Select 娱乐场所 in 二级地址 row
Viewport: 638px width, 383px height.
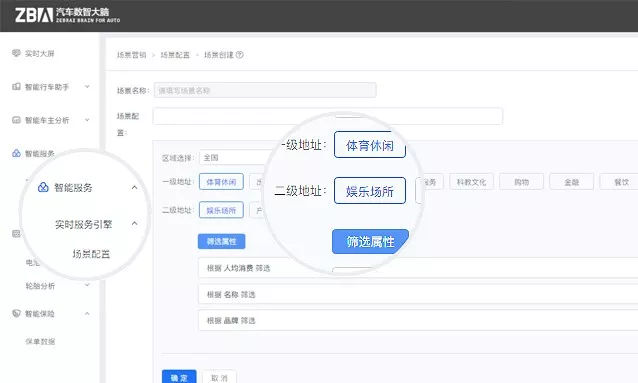click(x=221, y=210)
